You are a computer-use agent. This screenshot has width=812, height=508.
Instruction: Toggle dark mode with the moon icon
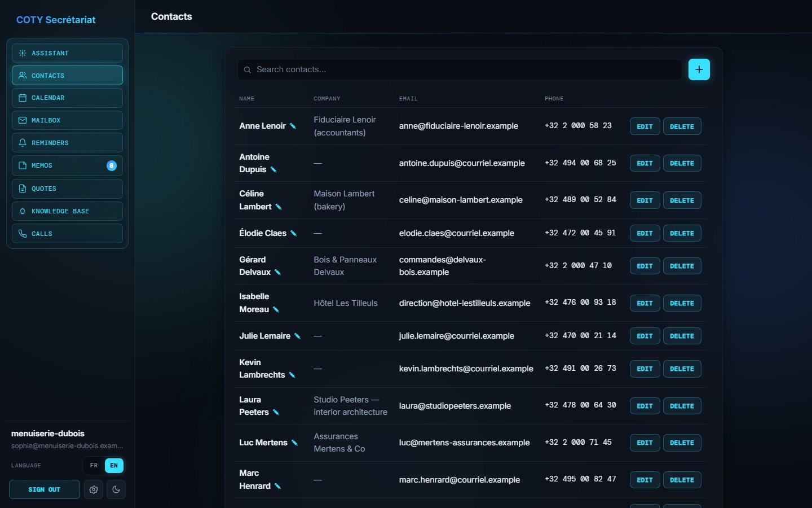pos(116,489)
